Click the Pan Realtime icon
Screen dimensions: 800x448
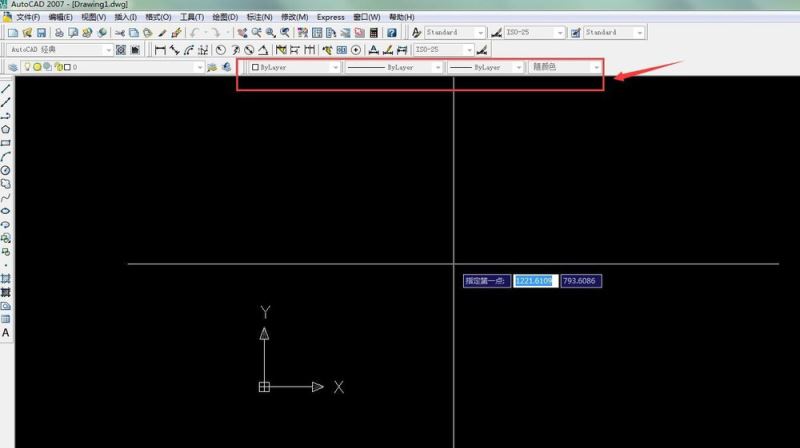coord(242,33)
